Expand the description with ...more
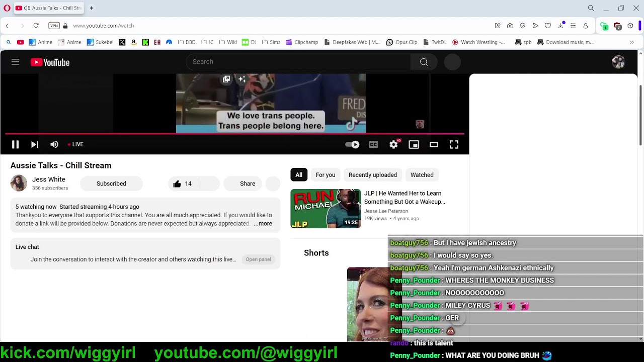Screen dimensions: 644x362 (263, 224)
